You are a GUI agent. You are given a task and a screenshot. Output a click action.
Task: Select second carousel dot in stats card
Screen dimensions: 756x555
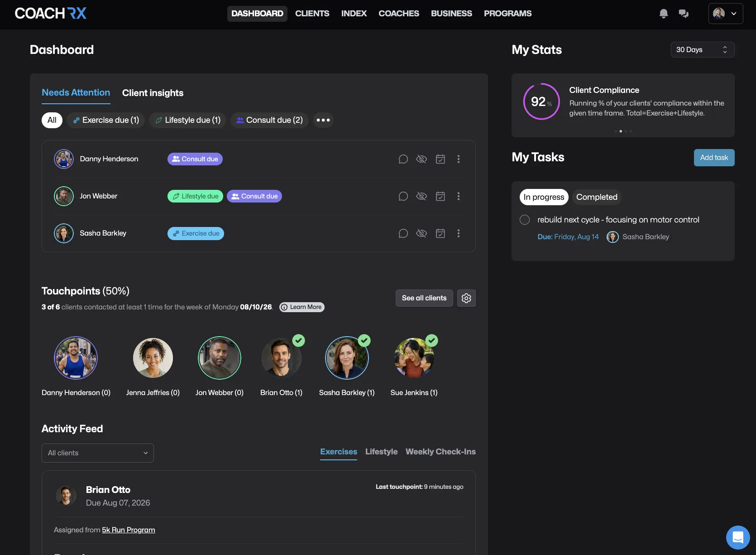[621, 131]
